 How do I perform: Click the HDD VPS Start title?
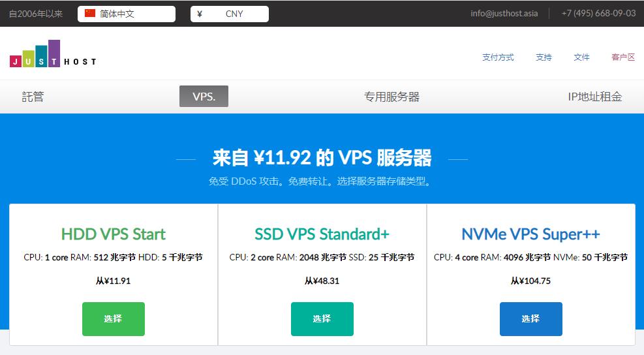point(114,234)
